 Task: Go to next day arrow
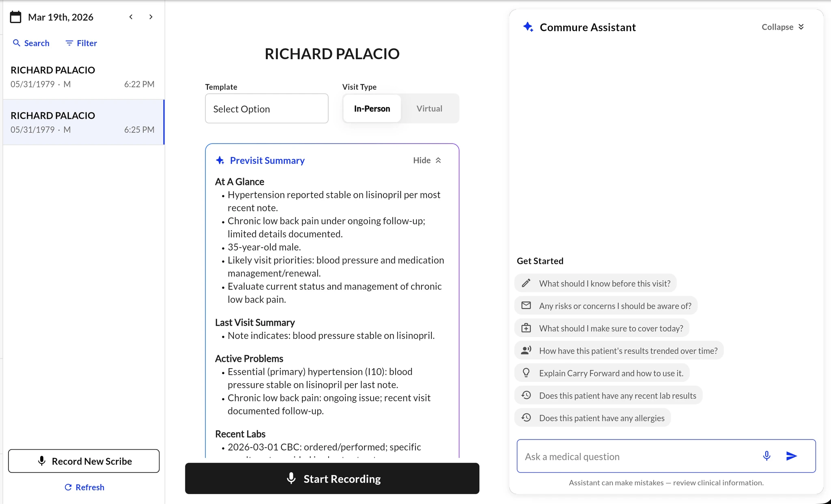point(151,17)
